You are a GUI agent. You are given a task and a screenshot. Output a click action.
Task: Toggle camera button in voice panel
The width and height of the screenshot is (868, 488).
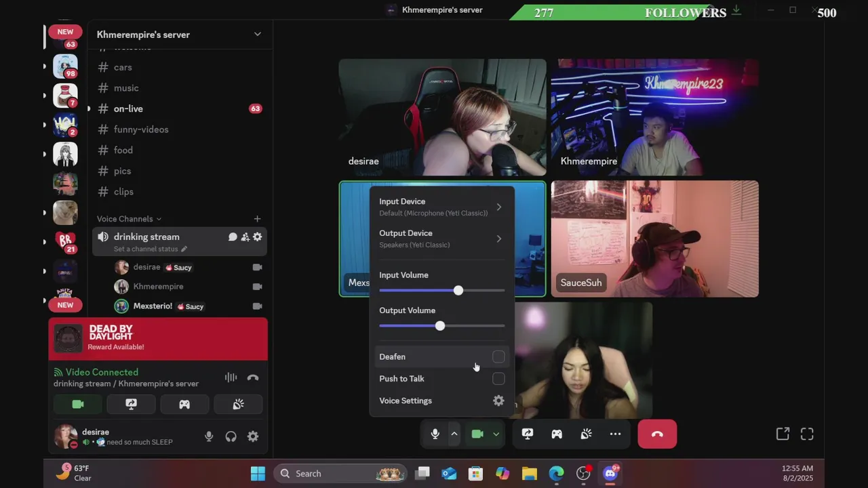78,404
